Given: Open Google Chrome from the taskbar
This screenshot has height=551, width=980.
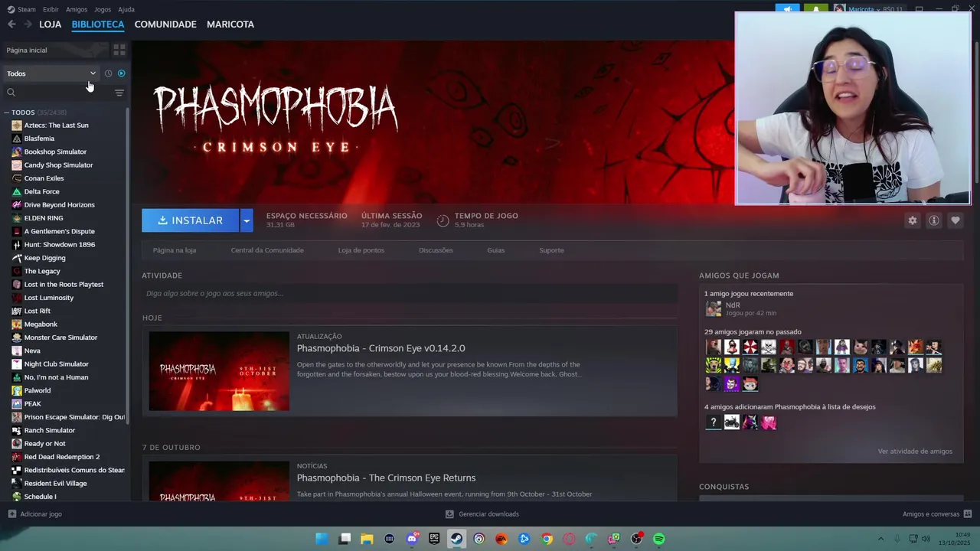Looking at the screenshot, I should pos(547,539).
